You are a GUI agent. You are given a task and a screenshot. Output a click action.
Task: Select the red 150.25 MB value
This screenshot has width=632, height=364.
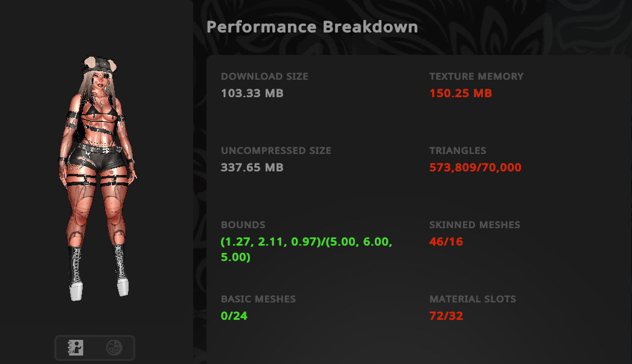coord(461,93)
